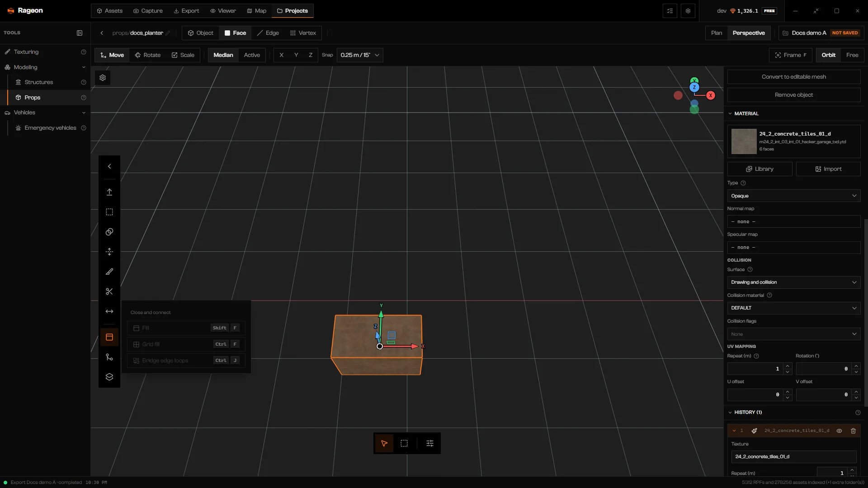Click the extrude upward arrow tool

point(109,192)
